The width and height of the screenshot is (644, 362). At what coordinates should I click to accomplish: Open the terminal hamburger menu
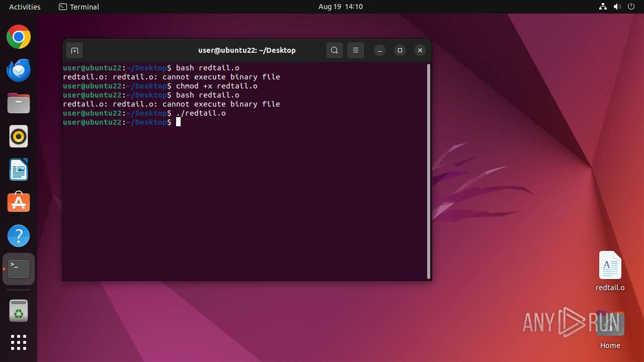tap(356, 50)
